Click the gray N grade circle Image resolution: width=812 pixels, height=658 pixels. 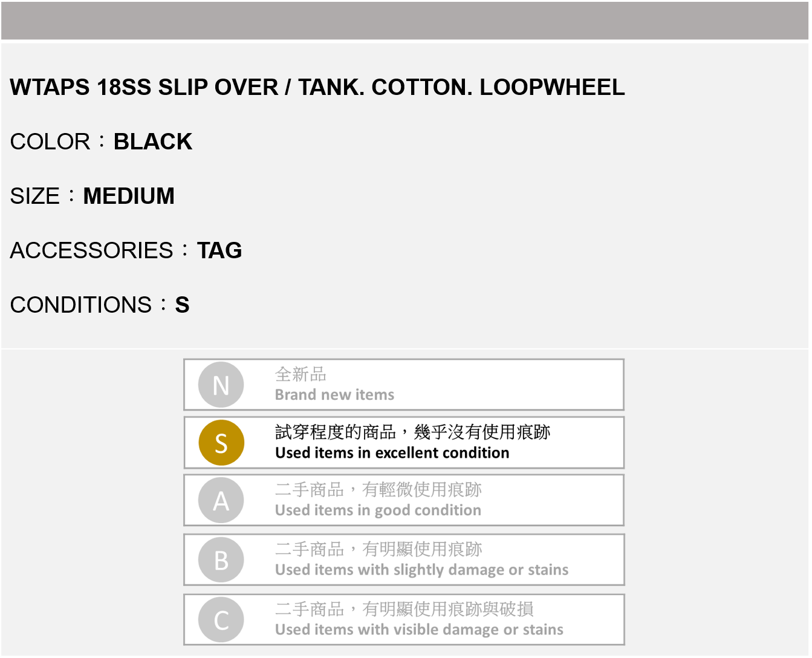[x=221, y=385]
